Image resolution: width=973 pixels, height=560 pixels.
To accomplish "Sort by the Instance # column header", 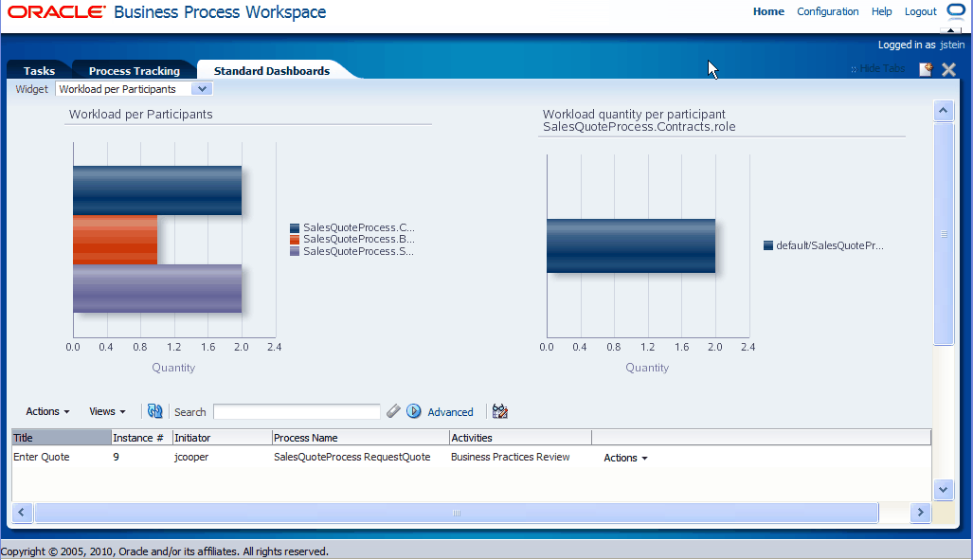I will click(x=141, y=438).
